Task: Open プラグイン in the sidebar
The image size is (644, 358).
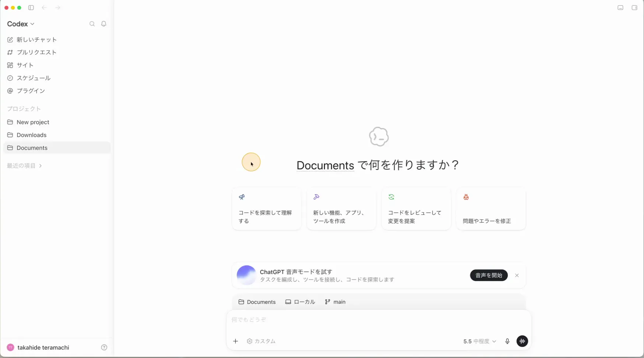Action: pyautogui.click(x=57, y=91)
